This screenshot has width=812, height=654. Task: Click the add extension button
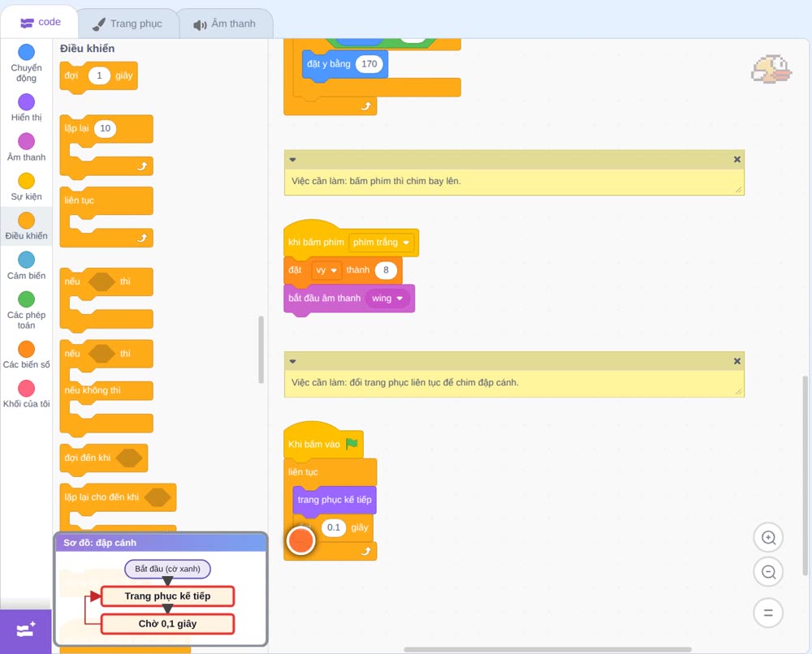pos(26,630)
